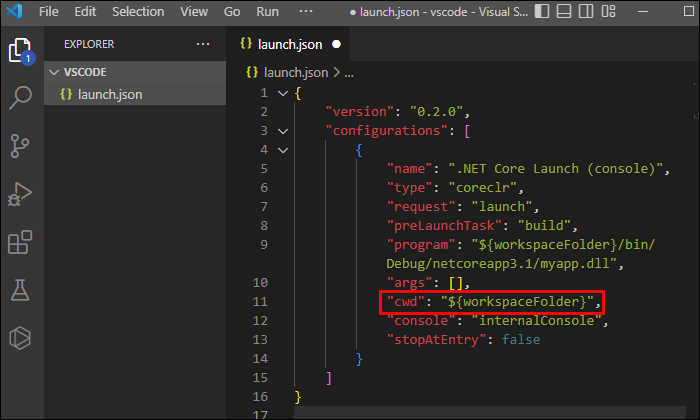Open the Extensions view
The height and width of the screenshot is (420, 700).
click(20, 242)
